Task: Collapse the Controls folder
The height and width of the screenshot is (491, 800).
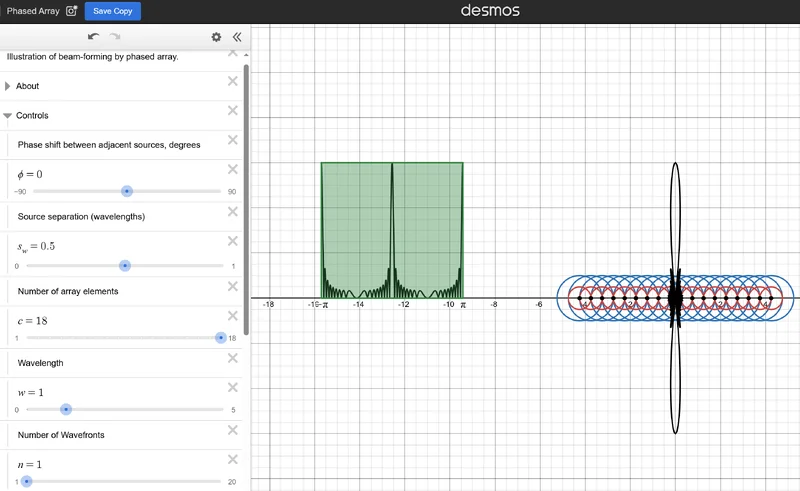Action: click(8, 116)
